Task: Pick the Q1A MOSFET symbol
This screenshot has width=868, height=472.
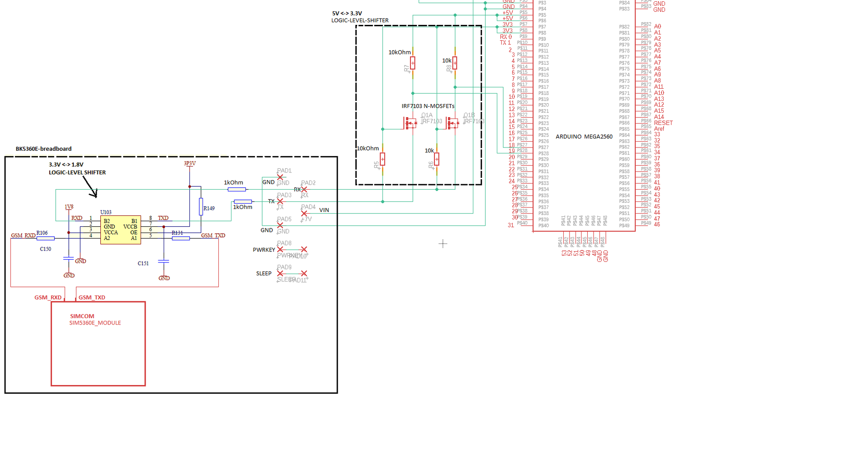Action: point(410,123)
